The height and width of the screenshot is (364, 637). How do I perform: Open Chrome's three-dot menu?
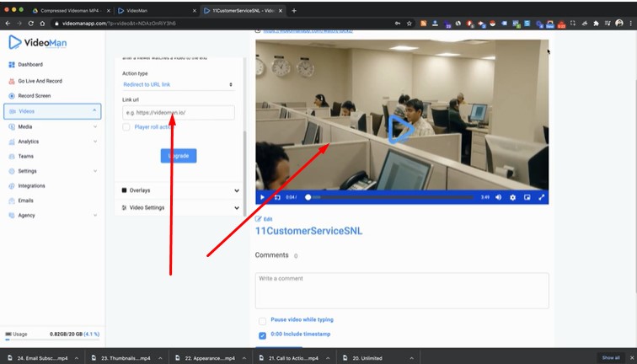pos(630,24)
